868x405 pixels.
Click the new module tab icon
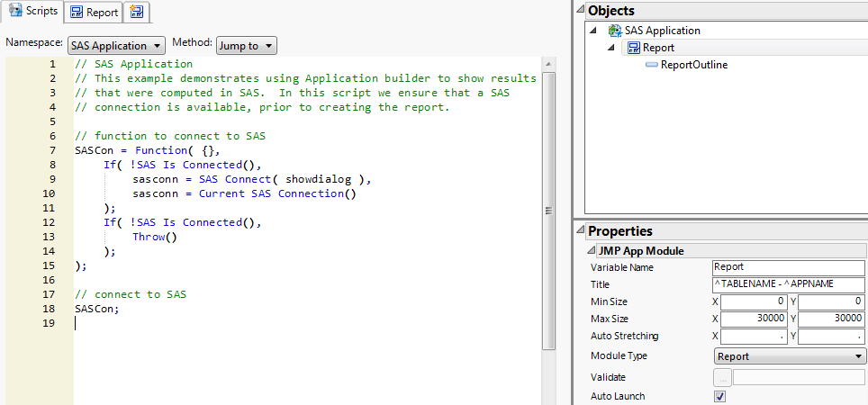[138, 12]
